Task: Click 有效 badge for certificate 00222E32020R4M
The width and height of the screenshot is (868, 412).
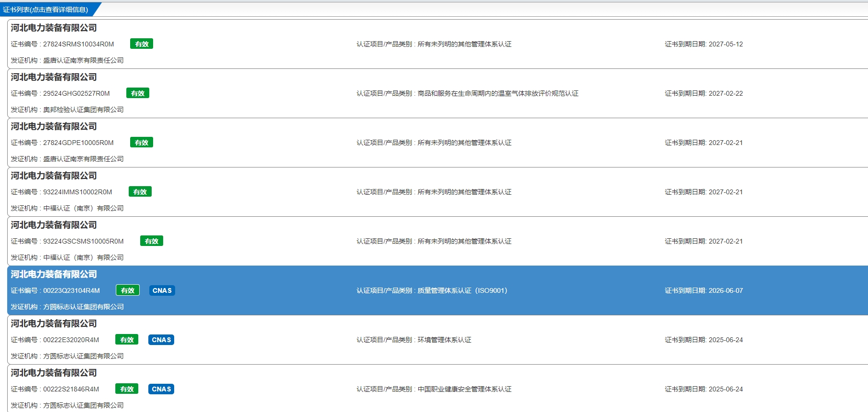Action: coord(127,340)
